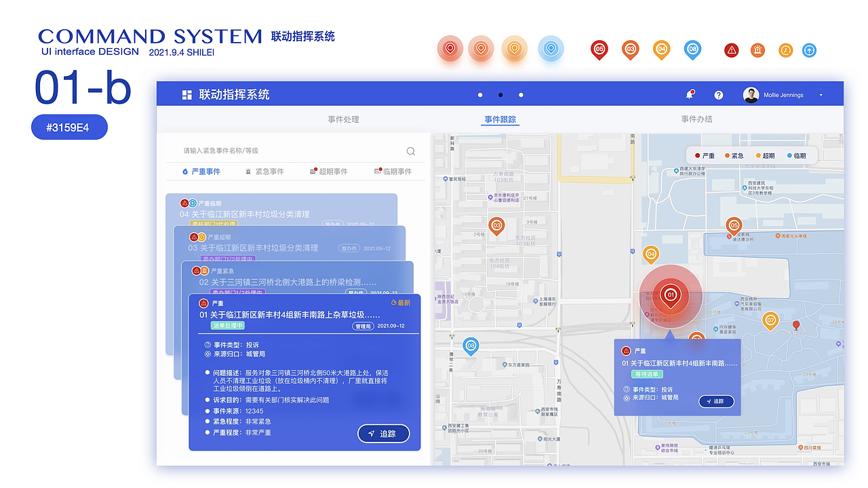868x488 pixels.
Task: Click Mollie Jennings avatar photo
Action: 751,95
